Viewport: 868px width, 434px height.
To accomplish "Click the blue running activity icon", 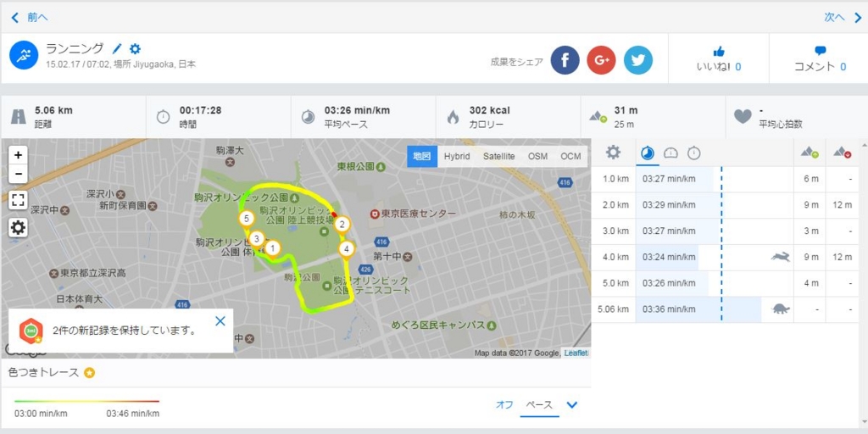I will point(24,55).
